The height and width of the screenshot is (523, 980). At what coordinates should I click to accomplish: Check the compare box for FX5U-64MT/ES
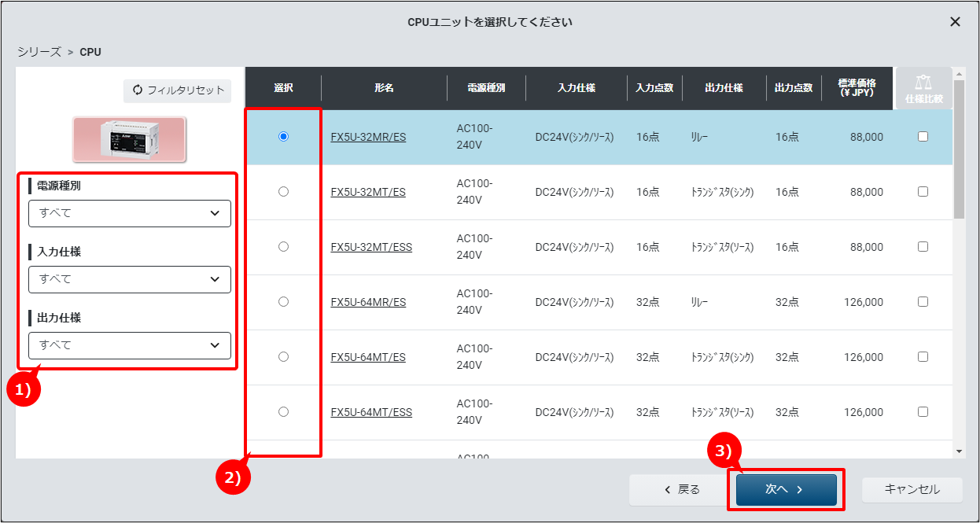coord(923,357)
